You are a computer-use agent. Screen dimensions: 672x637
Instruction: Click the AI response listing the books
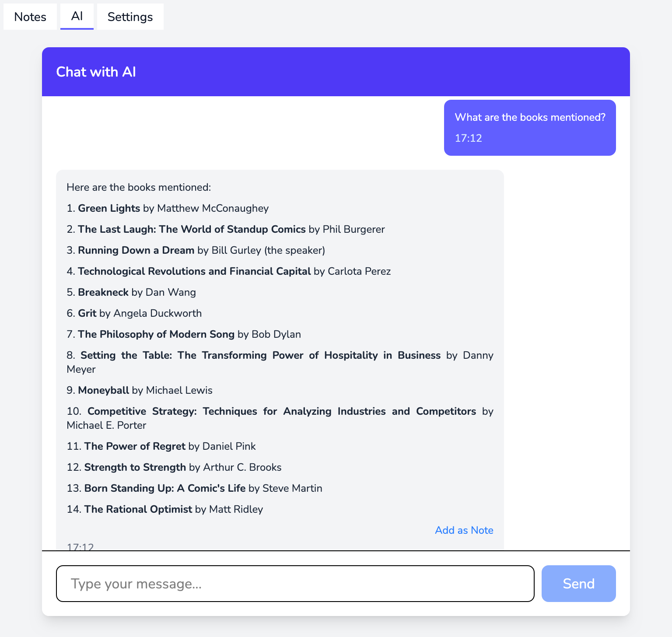pos(280,359)
